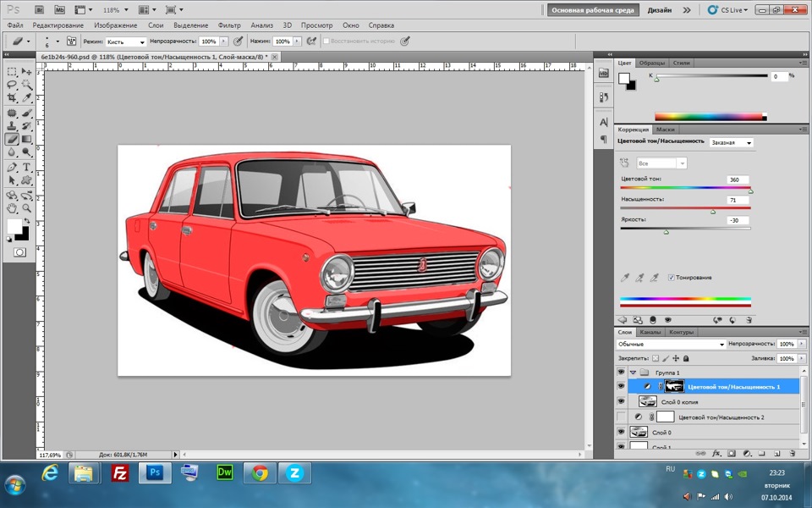This screenshot has height=508, width=812.
Task: Toggle lock all for layer
Action: tap(686, 358)
